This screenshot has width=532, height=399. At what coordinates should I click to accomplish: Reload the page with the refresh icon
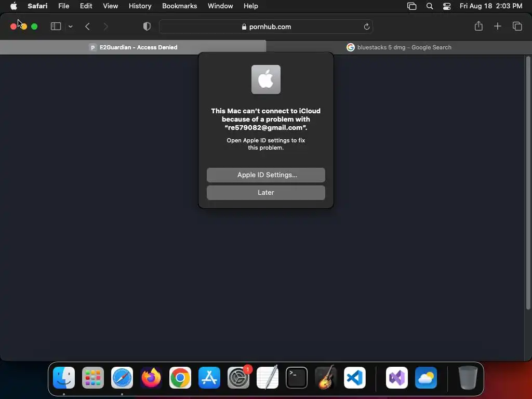click(366, 26)
